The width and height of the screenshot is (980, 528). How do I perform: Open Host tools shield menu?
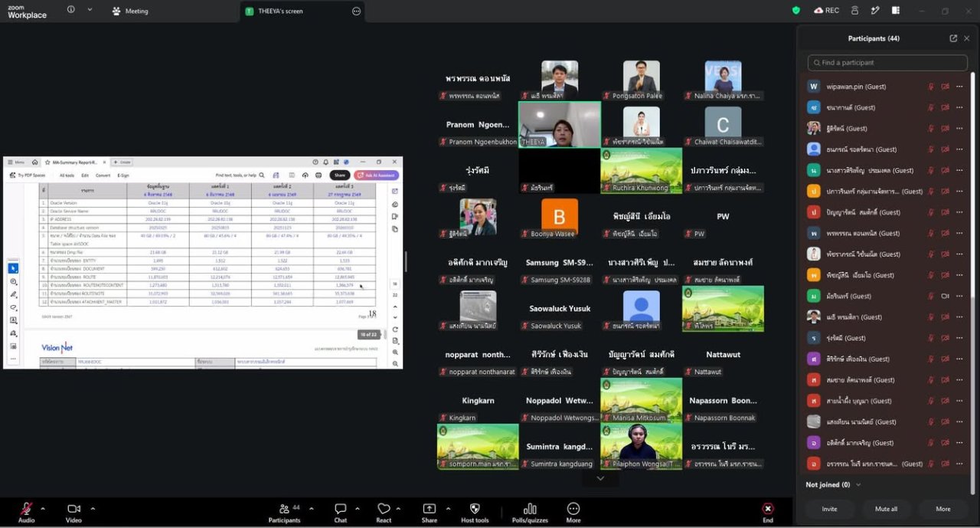coord(475,512)
